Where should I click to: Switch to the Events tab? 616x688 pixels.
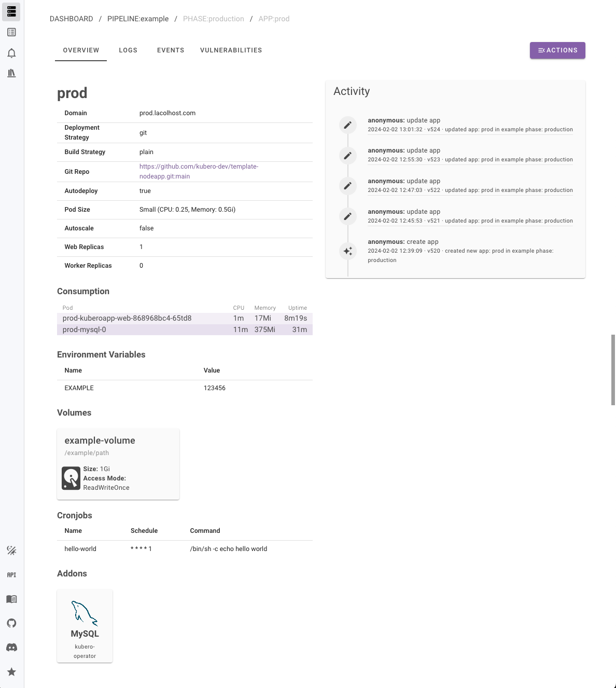(171, 50)
